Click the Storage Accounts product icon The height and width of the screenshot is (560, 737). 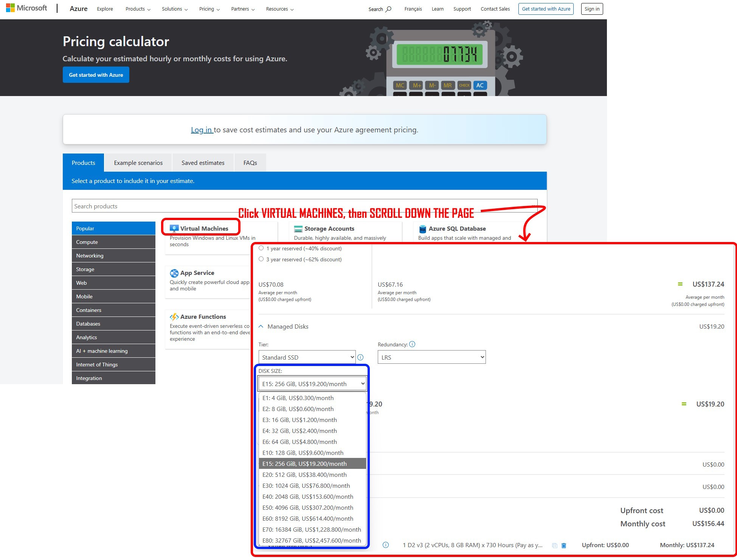click(298, 229)
